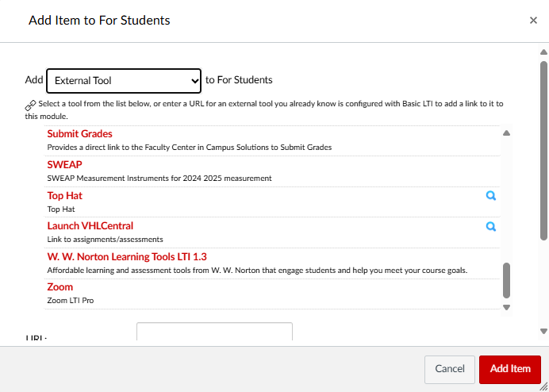Select the Submit Grades tool
This screenshot has height=392, width=549.
[x=79, y=134]
